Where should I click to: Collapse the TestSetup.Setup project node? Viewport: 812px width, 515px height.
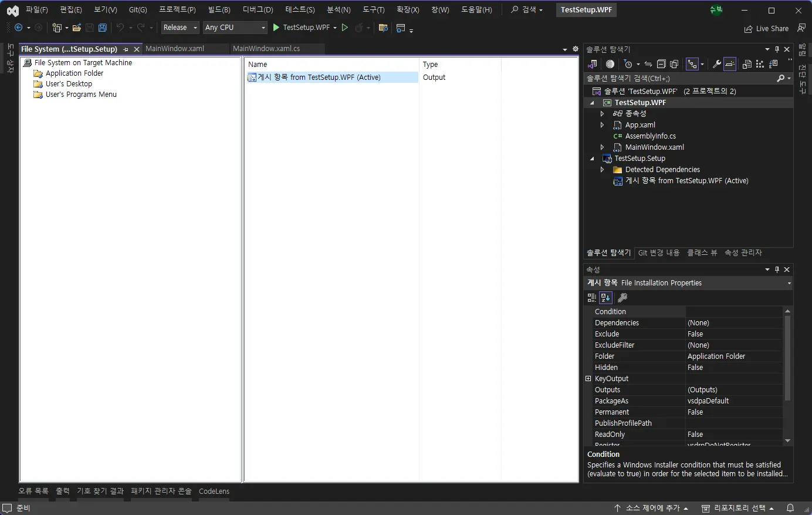(592, 159)
